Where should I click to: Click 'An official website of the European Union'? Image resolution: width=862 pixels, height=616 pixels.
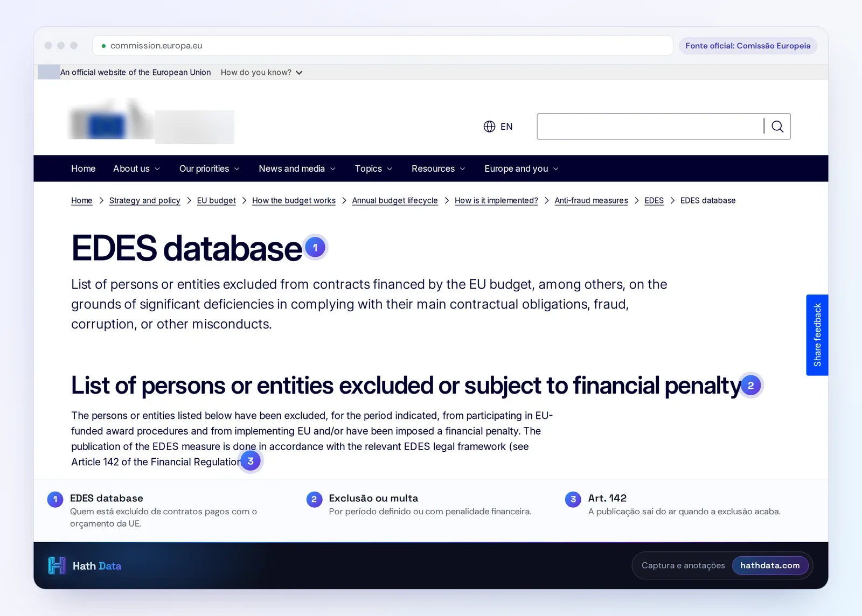pos(135,73)
